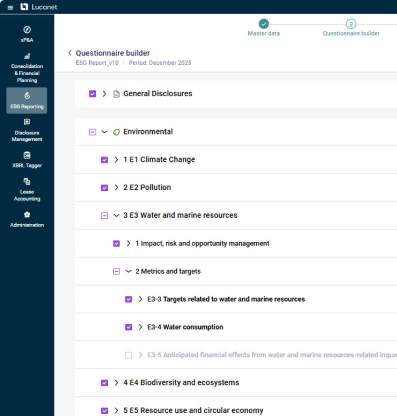Expand E5 Resource use and circular economy
This screenshot has width=397, height=416.
pos(116,410)
